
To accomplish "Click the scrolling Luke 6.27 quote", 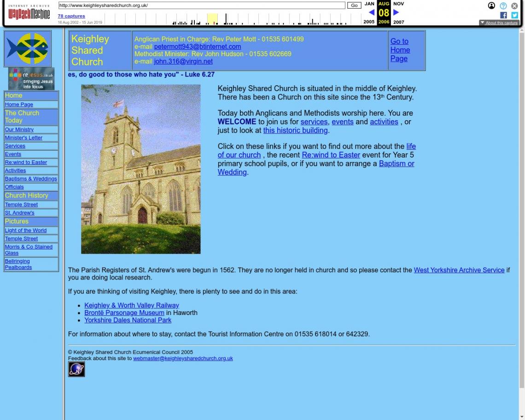I will [x=141, y=74].
